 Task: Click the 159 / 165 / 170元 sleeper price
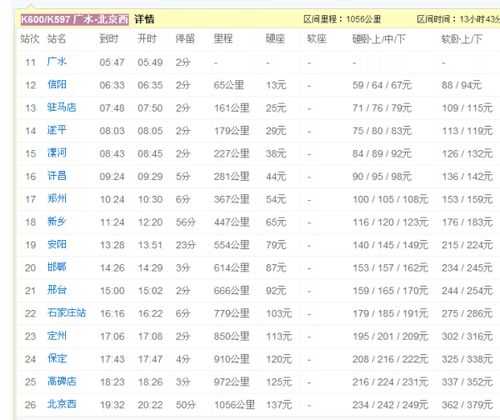tap(390, 291)
